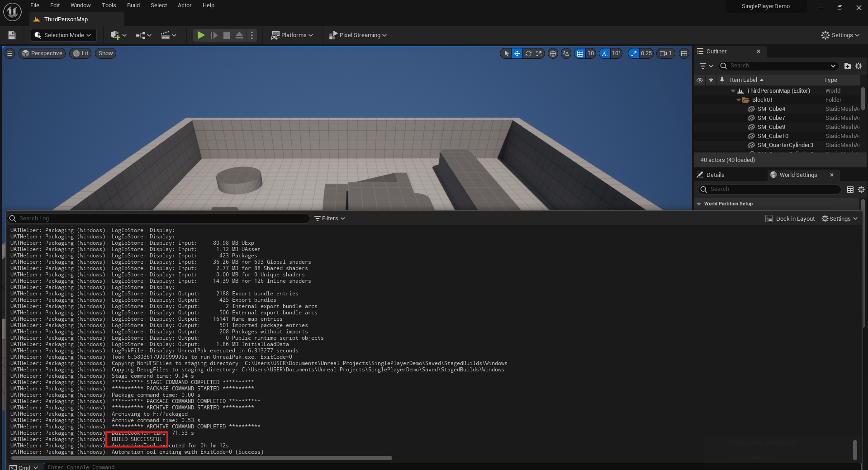Image resolution: width=868 pixels, height=470 pixels.
Task: Click the Dock in Layout button
Action: (x=790, y=218)
